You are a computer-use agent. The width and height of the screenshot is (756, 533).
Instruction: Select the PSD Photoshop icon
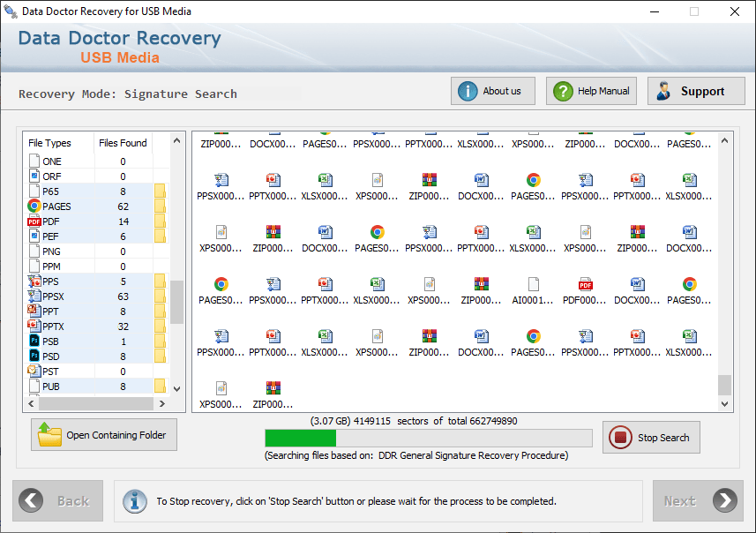pyautogui.click(x=34, y=356)
